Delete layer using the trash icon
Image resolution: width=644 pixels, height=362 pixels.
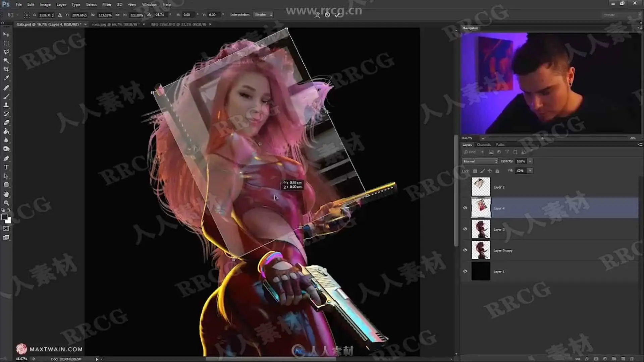click(x=632, y=359)
